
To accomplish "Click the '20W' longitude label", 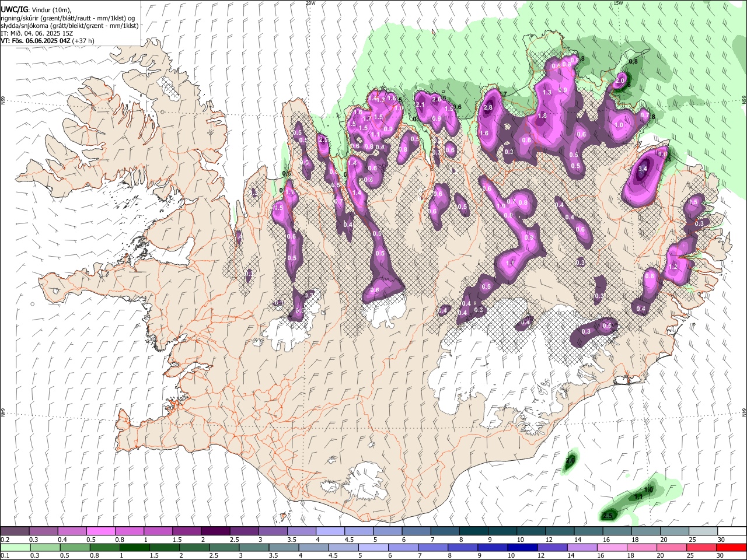I will [x=310, y=3].
